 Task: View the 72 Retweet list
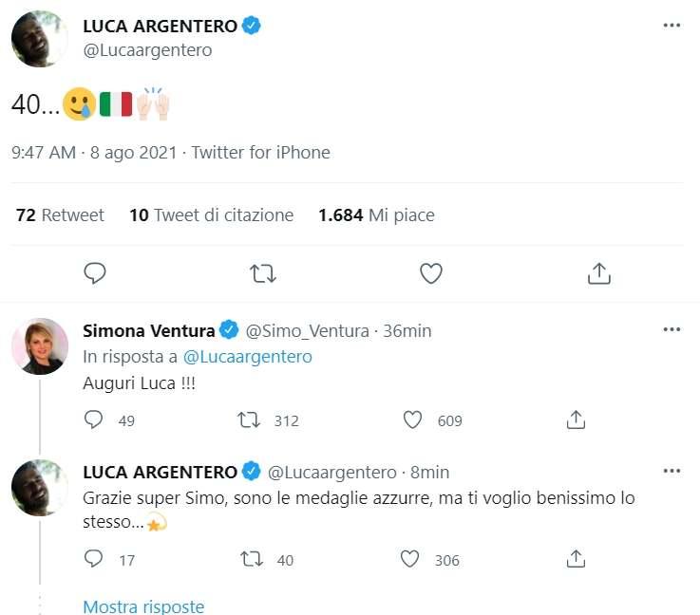pyautogui.click(x=60, y=215)
